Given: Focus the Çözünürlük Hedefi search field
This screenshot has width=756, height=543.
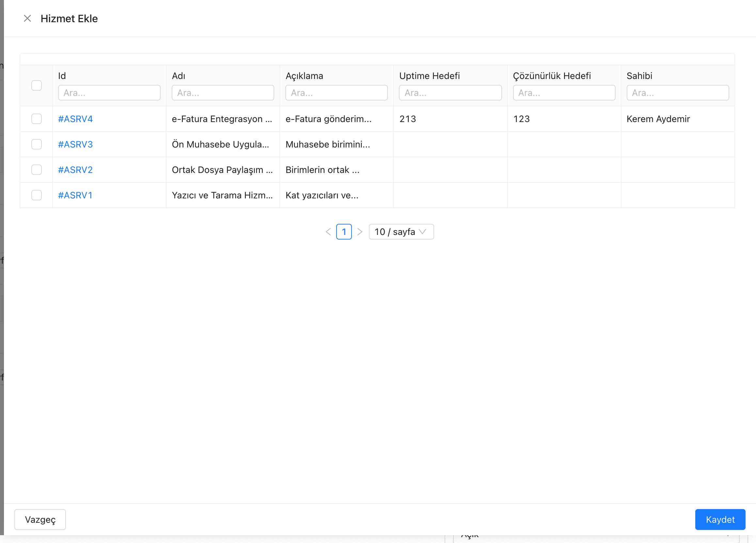Looking at the screenshot, I should [x=564, y=93].
